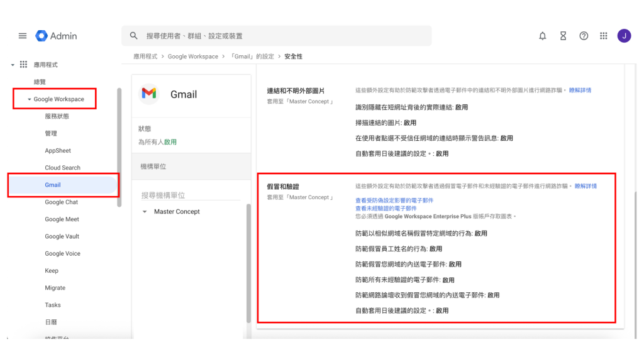
Task: Open the tasks hourglass icon
Action: (x=563, y=36)
